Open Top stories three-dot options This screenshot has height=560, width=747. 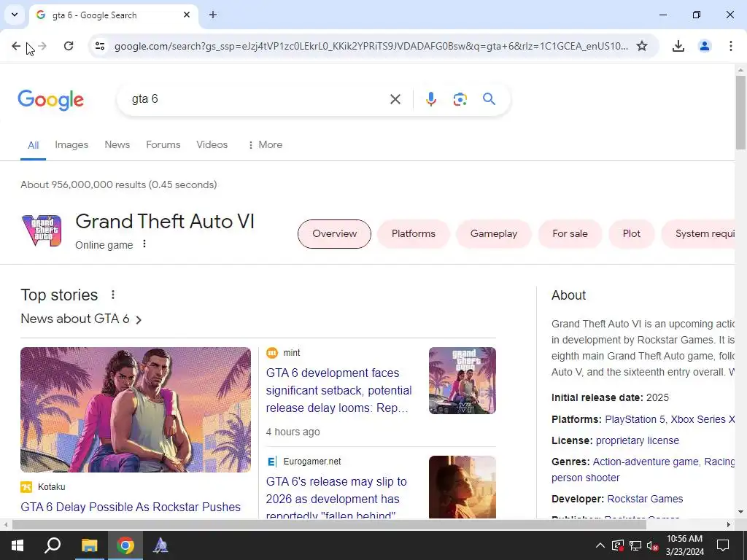tap(113, 295)
